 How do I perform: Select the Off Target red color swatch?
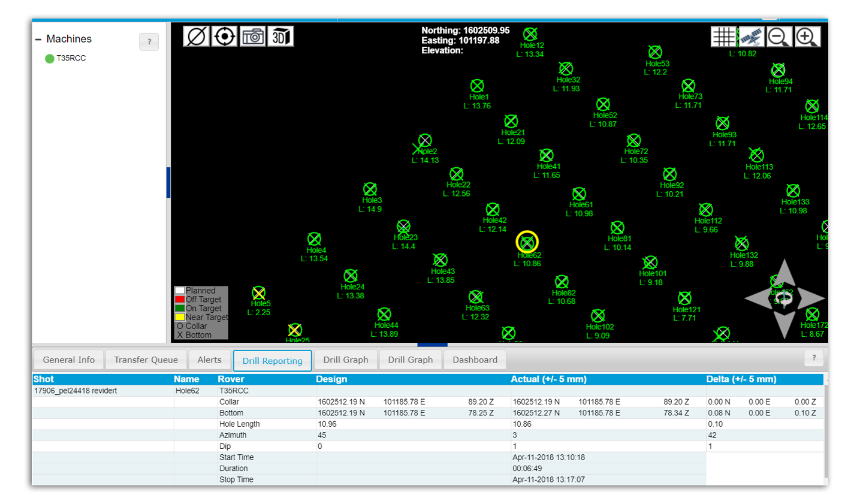point(180,298)
